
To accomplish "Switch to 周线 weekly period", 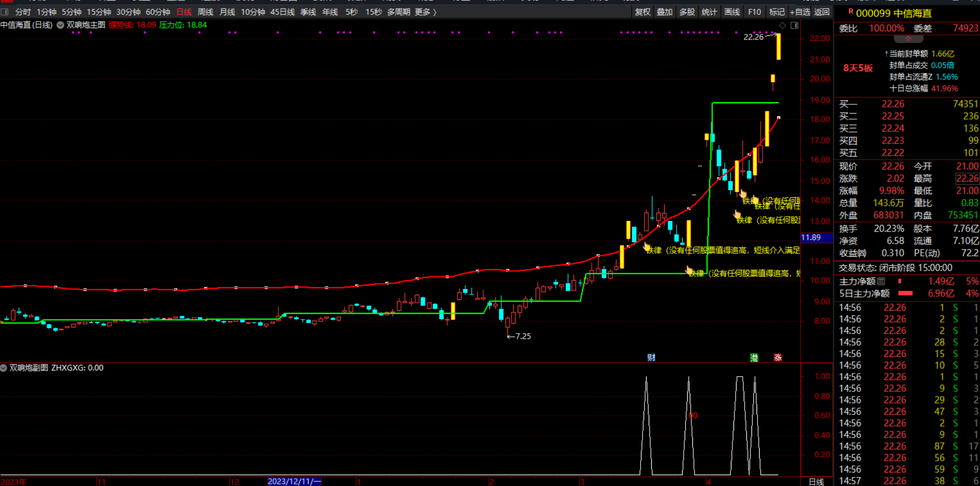I will click(205, 12).
